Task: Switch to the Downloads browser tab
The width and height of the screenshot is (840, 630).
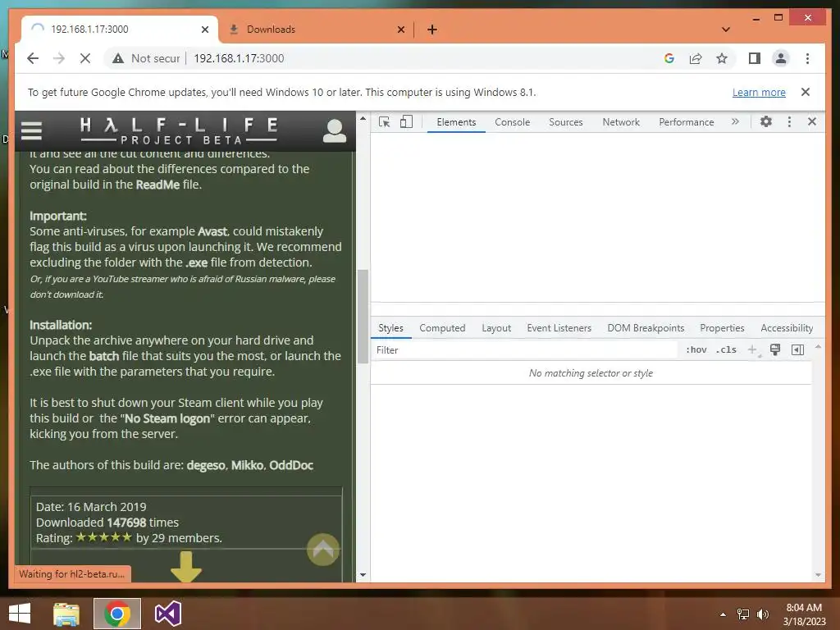Action: coord(316,30)
